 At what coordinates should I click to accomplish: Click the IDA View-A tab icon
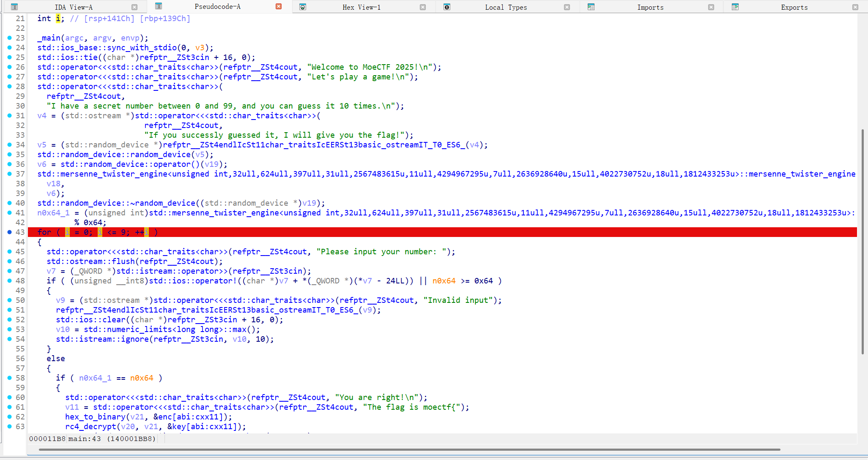click(14, 7)
